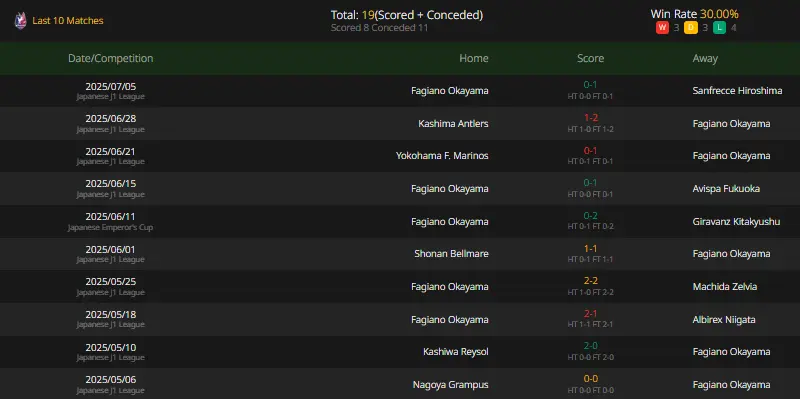800x399 pixels.
Task: Select the Score column header
Action: pyautogui.click(x=590, y=58)
